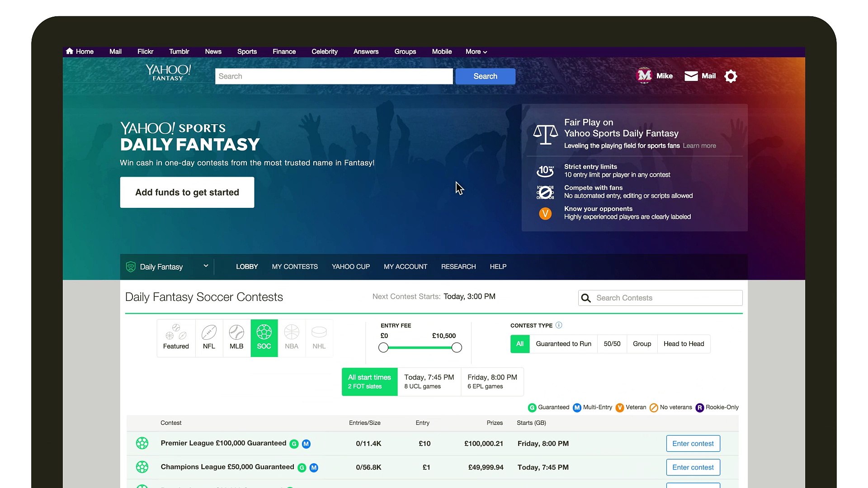Open the RESEARCH section
The height and width of the screenshot is (488, 868).
click(x=458, y=267)
